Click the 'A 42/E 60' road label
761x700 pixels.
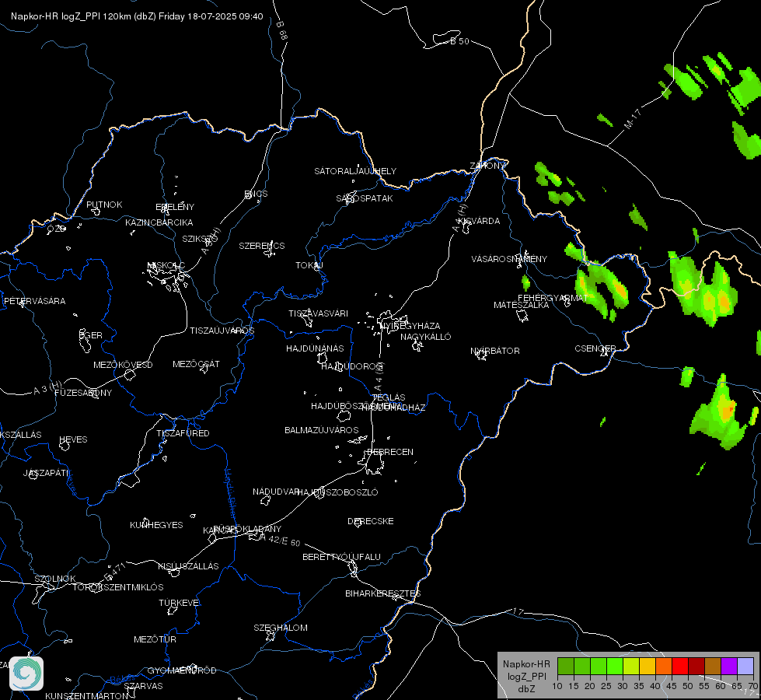coord(280,541)
